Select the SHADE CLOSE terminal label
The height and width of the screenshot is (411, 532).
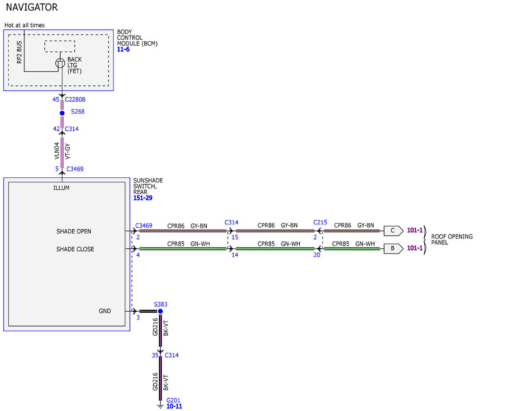75,249
